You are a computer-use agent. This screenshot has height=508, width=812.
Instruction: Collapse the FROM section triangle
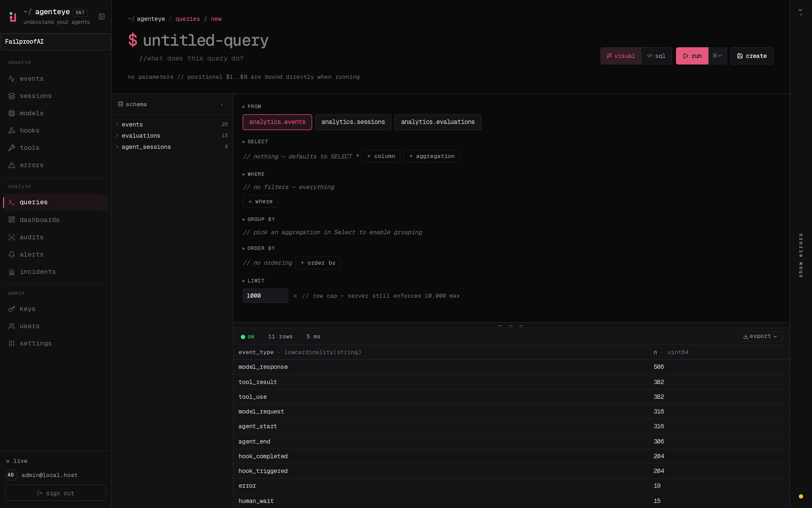[244, 106]
